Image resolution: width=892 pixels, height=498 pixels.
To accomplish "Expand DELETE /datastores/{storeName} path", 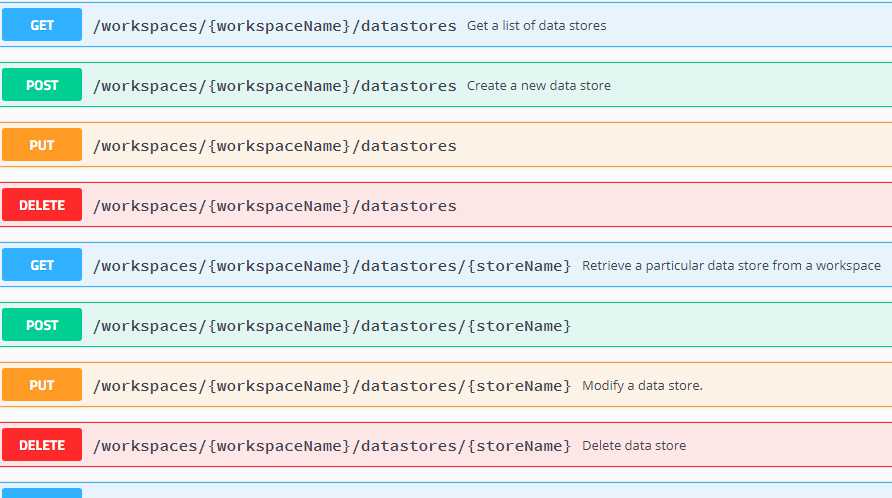I will [332, 446].
